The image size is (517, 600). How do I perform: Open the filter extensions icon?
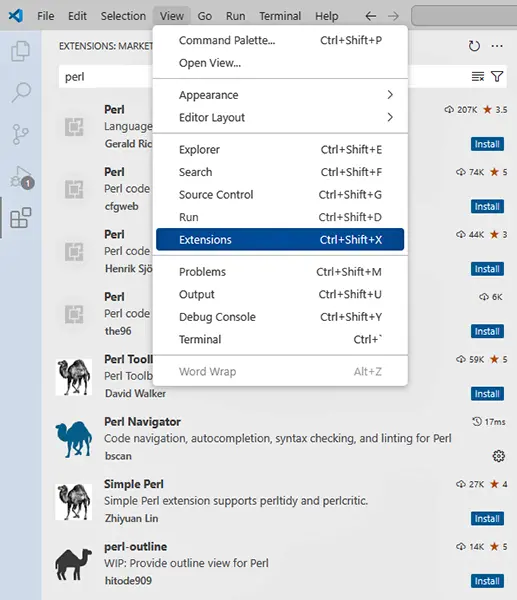click(497, 77)
